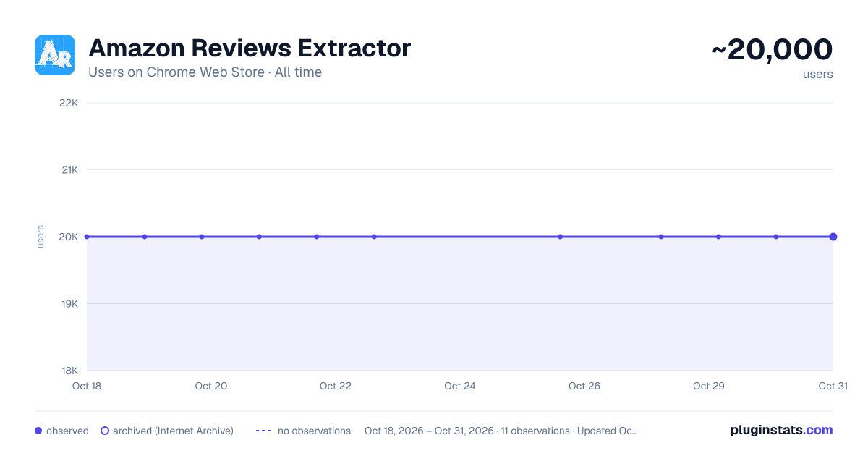Click the "~20,000" user count

(x=773, y=49)
